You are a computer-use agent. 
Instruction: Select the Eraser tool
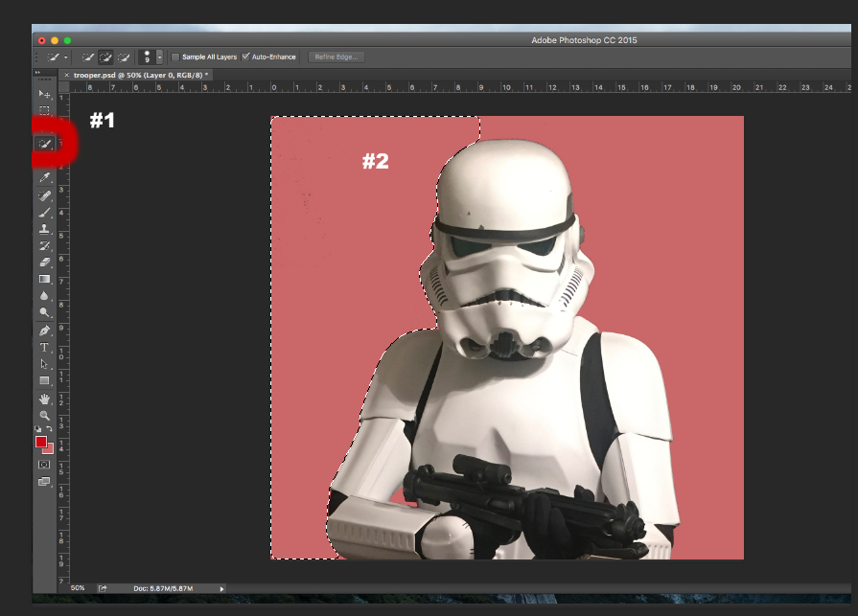pos(44,262)
